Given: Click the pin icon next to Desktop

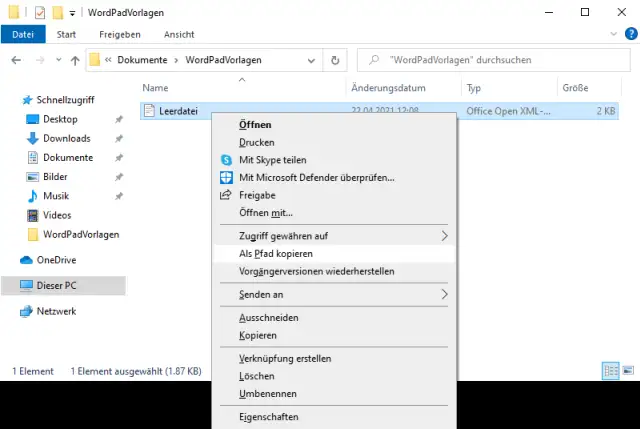Looking at the screenshot, I should [119, 119].
